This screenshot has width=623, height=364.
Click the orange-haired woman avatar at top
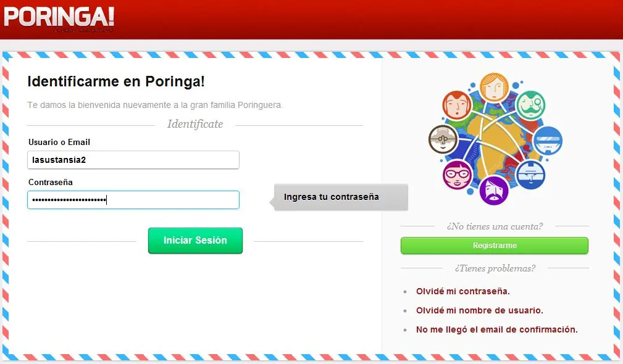494,88
